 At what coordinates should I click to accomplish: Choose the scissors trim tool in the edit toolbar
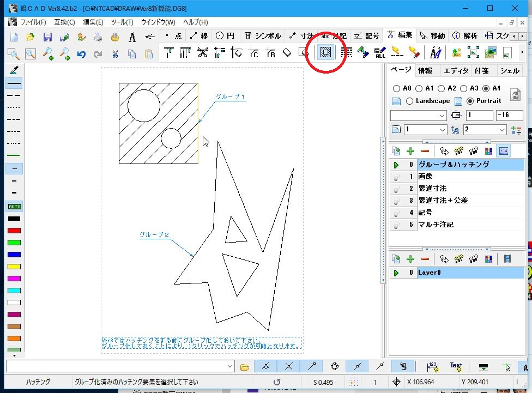[x=203, y=53]
